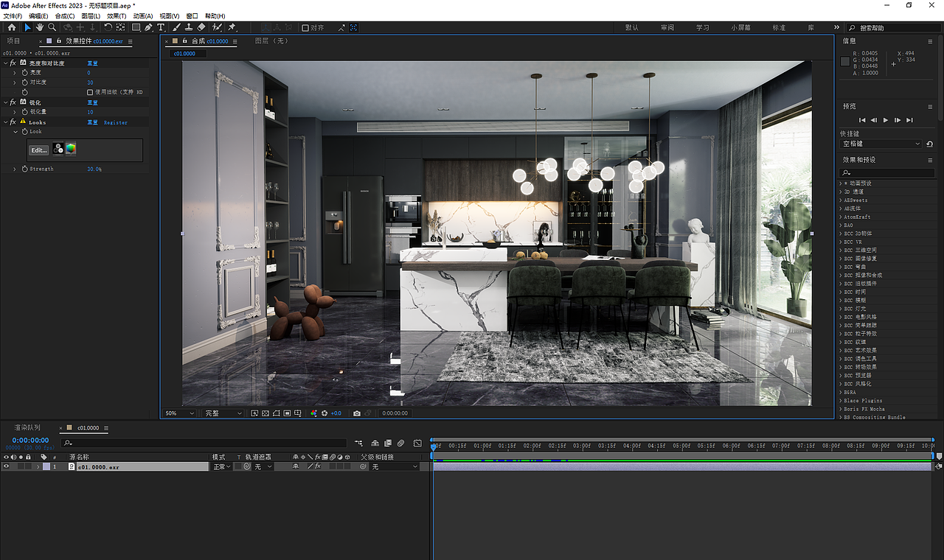
Task: Select the Roto Brush tool
Action: 217,27
